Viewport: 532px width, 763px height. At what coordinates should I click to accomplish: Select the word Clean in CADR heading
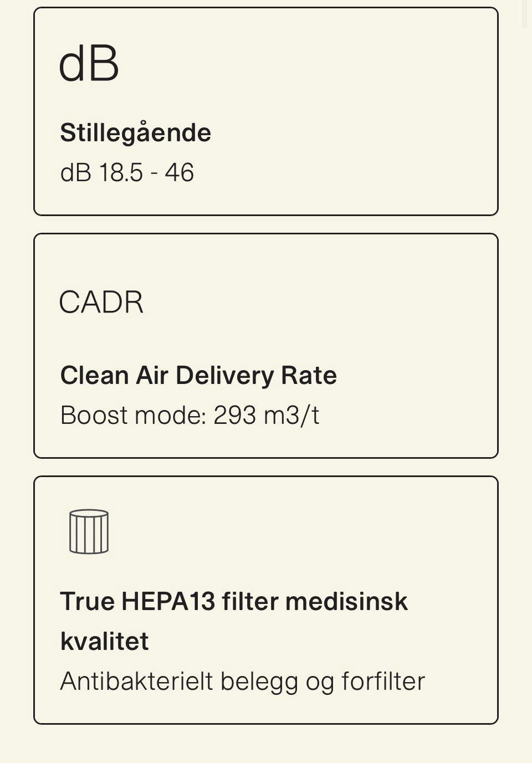point(94,375)
